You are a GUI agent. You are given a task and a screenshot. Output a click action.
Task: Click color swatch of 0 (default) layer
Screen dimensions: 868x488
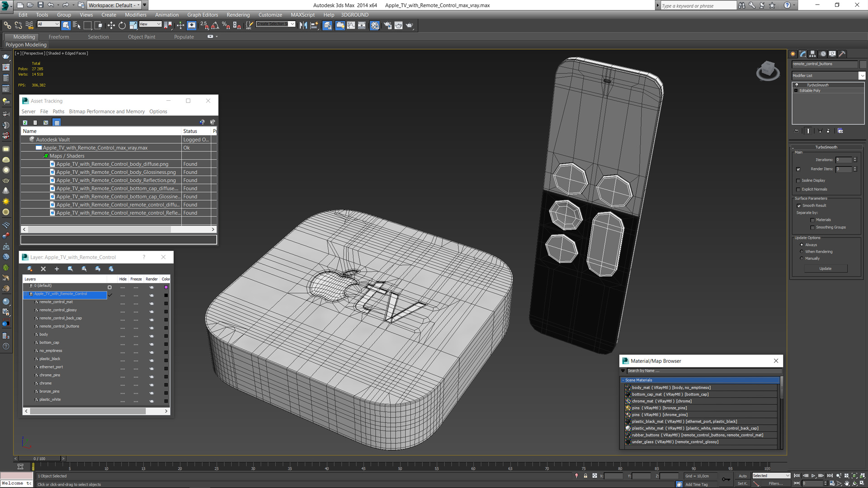click(x=166, y=287)
